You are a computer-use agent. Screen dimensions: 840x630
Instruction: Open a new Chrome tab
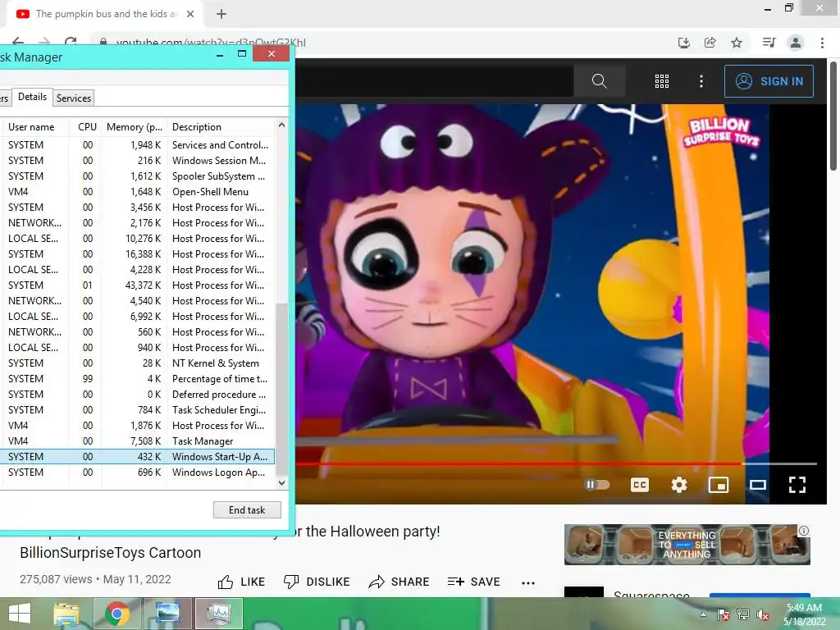[221, 15]
